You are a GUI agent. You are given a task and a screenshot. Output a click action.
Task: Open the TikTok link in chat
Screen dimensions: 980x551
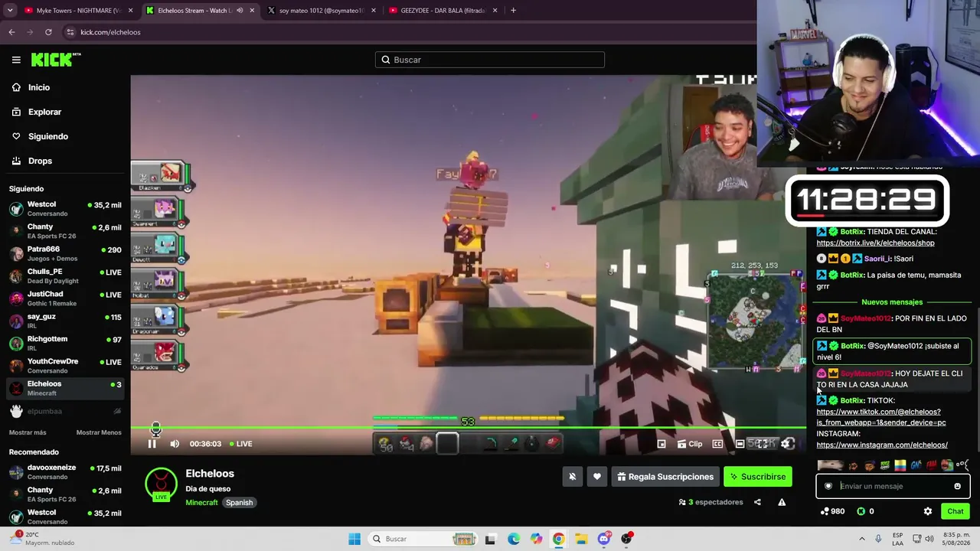(x=880, y=417)
